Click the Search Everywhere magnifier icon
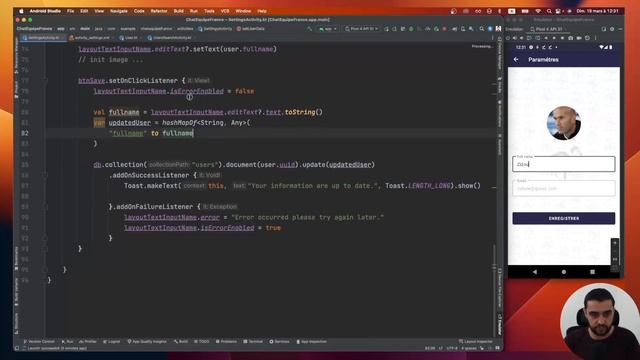640x360 pixels. 482,29
